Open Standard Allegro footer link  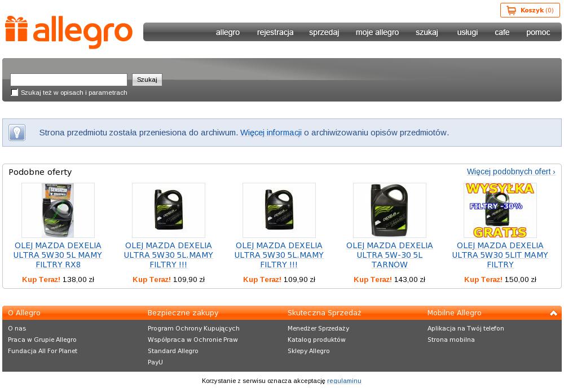[x=173, y=351]
